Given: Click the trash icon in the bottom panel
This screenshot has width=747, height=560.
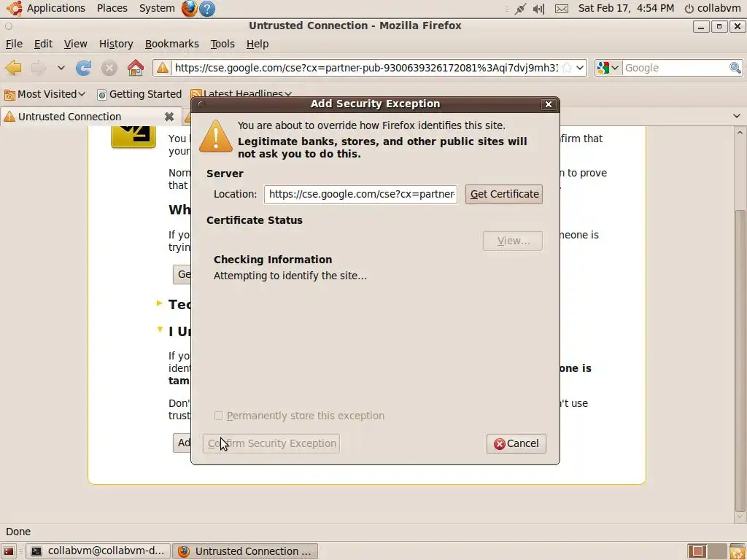Looking at the screenshot, I should [737, 551].
